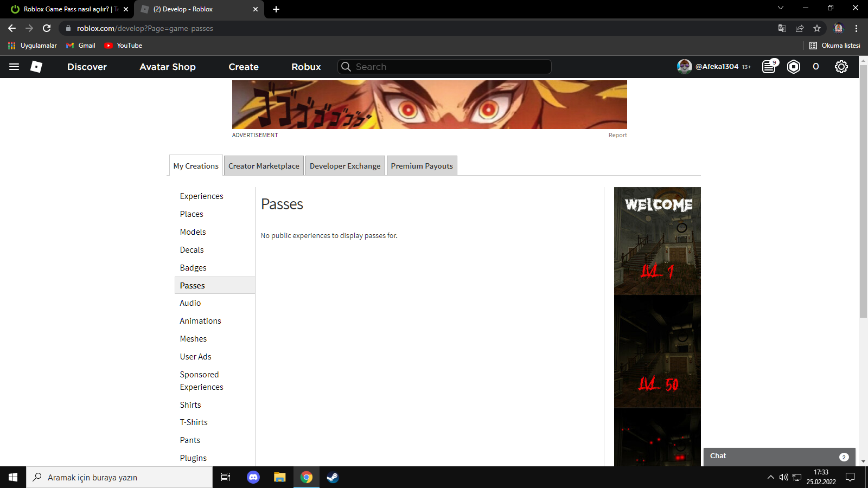Image resolution: width=868 pixels, height=488 pixels.
Task: Bookmark this page with the star
Action: pyautogui.click(x=817, y=28)
